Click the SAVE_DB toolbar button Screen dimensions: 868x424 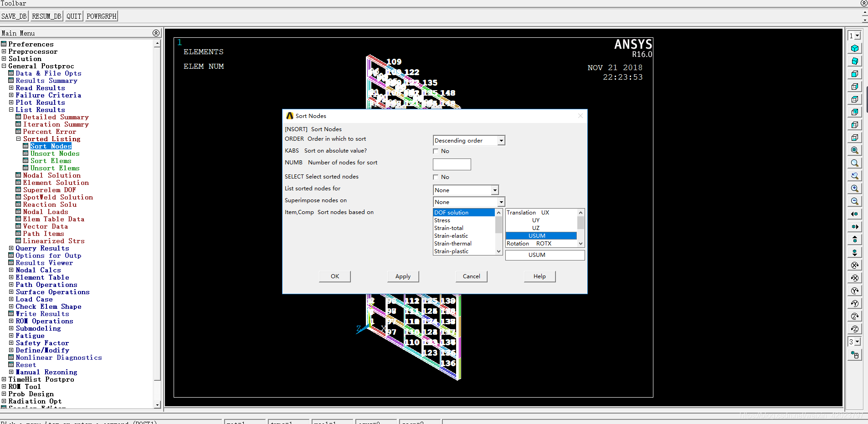pyautogui.click(x=14, y=16)
